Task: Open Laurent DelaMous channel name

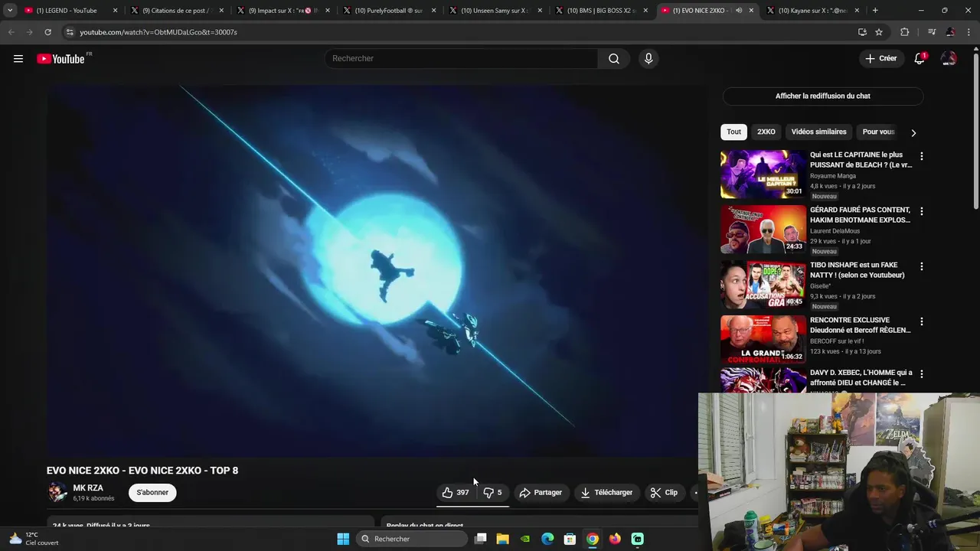Action: tap(835, 231)
